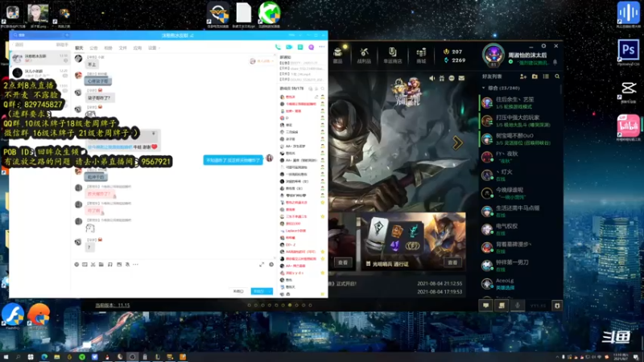Viewport: 644px width, 362px height.
Task: Click the music note icon in QQ toolbar
Action: (110, 265)
